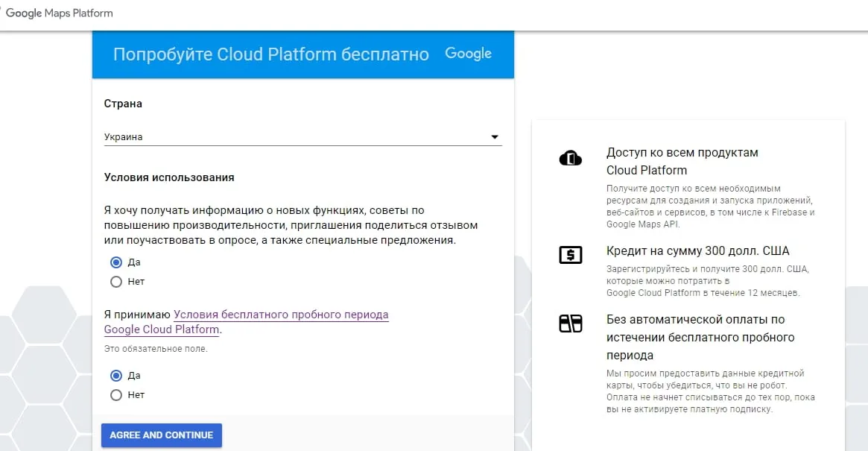This screenshot has height=451, width=868.
Task: Click the Google logo in blue header
Action: (469, 54)
